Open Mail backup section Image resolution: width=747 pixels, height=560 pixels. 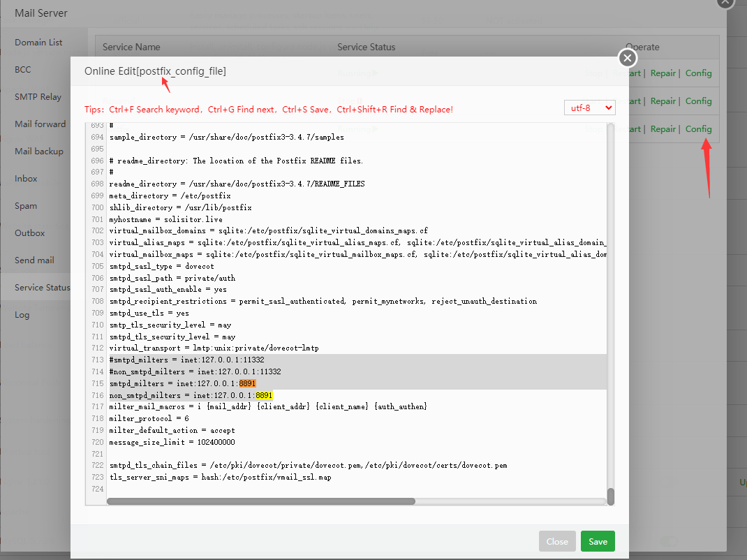(39, 151)
